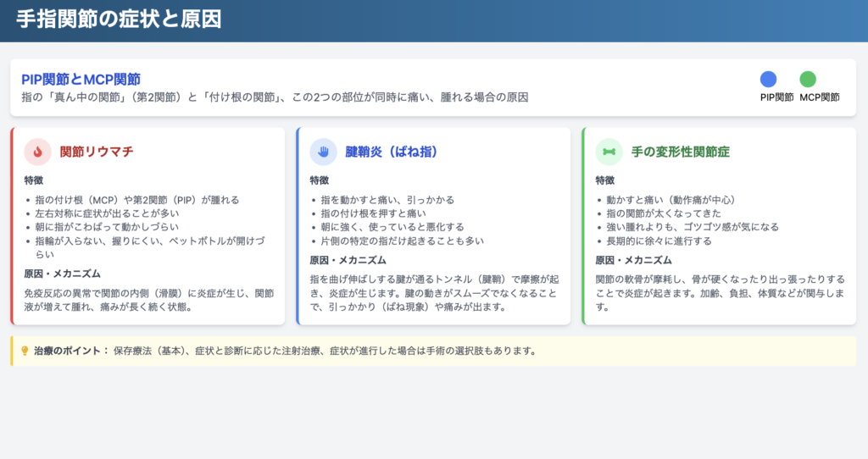Click the PIP関節とMCP関節 section heading

[81, 79]
